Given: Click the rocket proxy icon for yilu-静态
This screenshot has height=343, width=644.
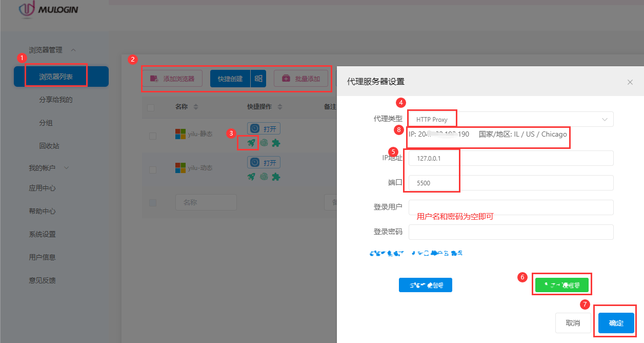Looking at the screenshot, I should tap(251, 143).
